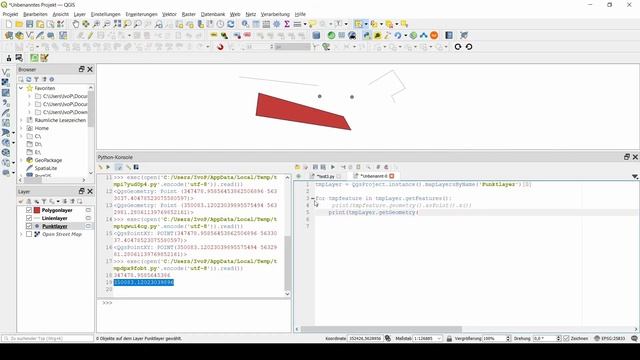Click the Koordinate input field

pos(364,338)
